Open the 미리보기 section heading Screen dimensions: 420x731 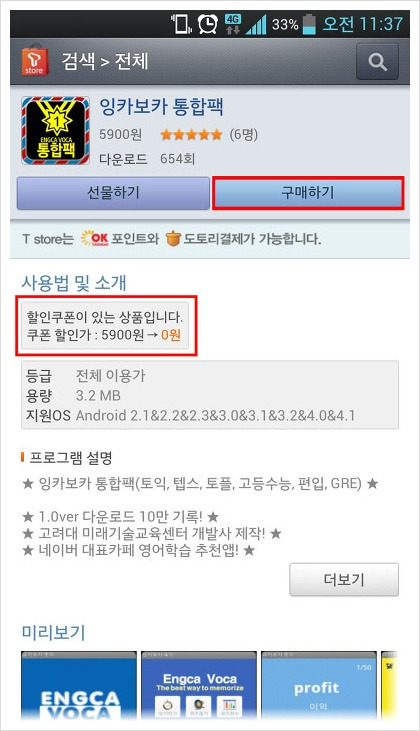click(54, 633)
